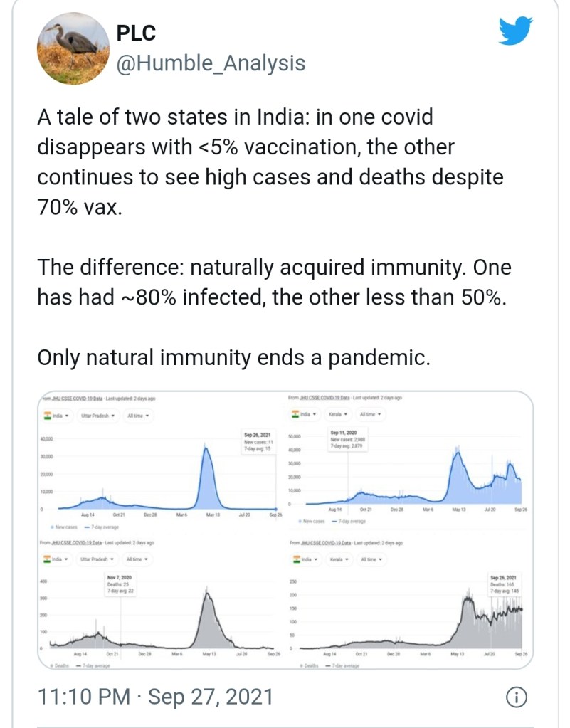
Task: Open the 11:10 PM Sep 27 timestamp
Action: (155, 696)
